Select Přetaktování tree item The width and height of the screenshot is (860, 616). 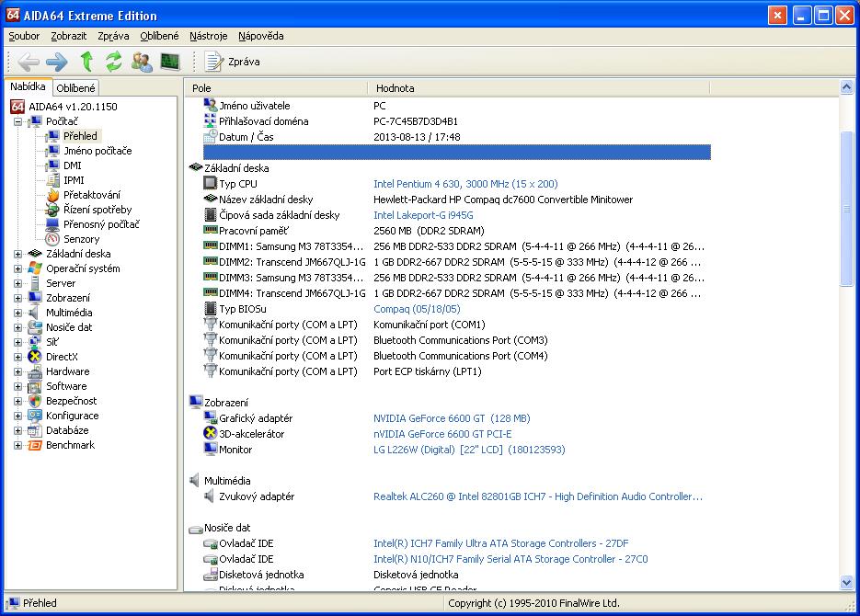click(92, 195)
